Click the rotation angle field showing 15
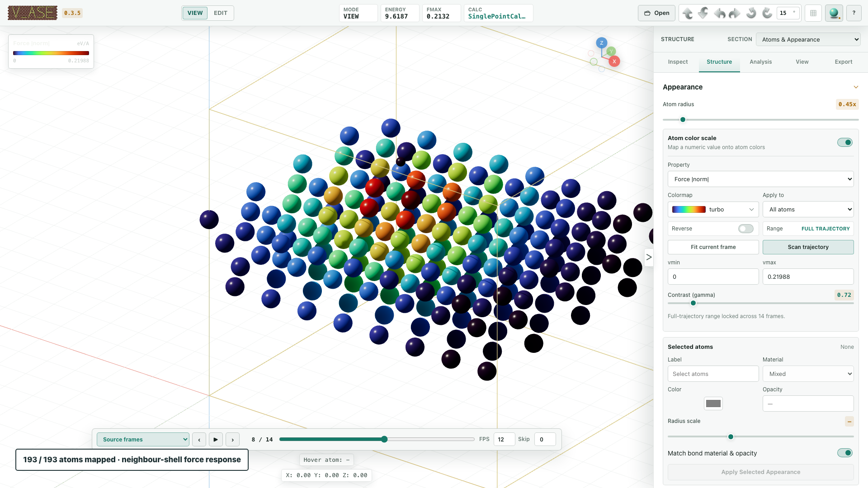 [788, 13]
